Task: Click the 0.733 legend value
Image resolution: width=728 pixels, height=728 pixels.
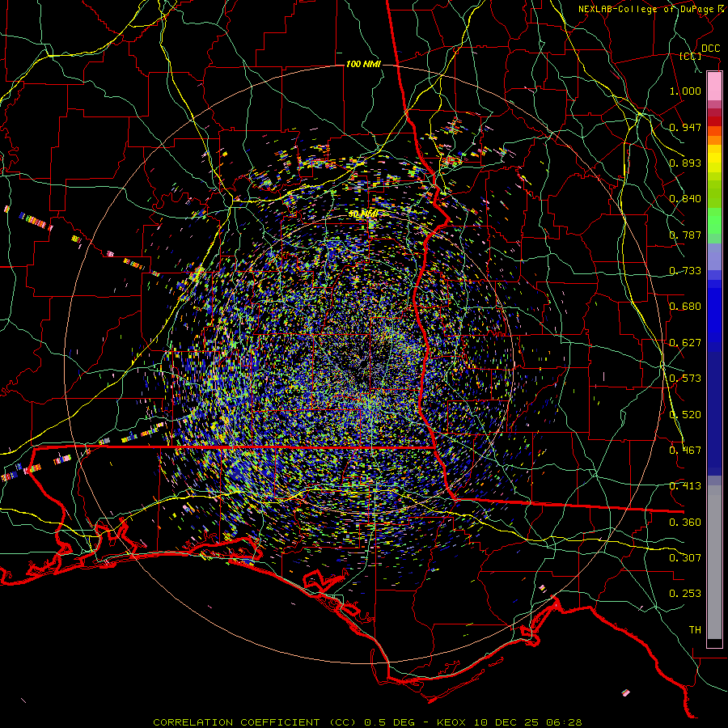Action: pyautogui.click(x=685, y=271)
